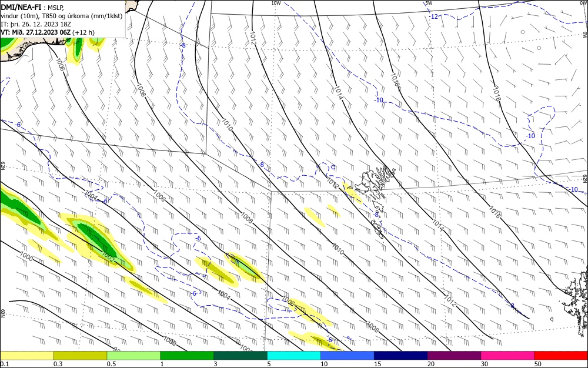Click the "0.1" legend value
The width and height of the screenshot is (588, 368).
(x=4, y=364)
